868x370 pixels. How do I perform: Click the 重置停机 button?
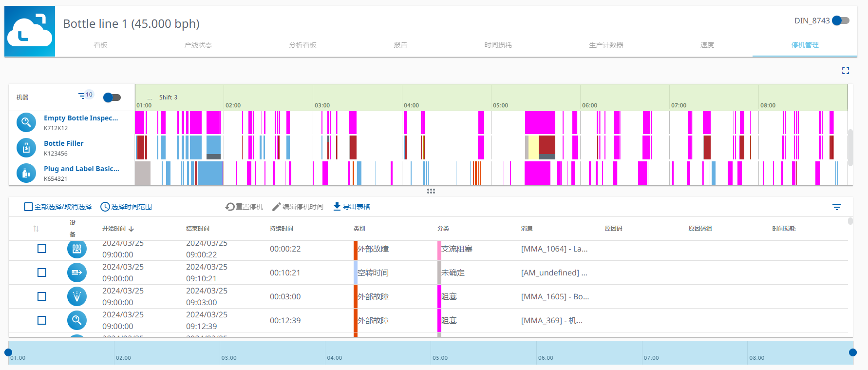pos(244,207)
